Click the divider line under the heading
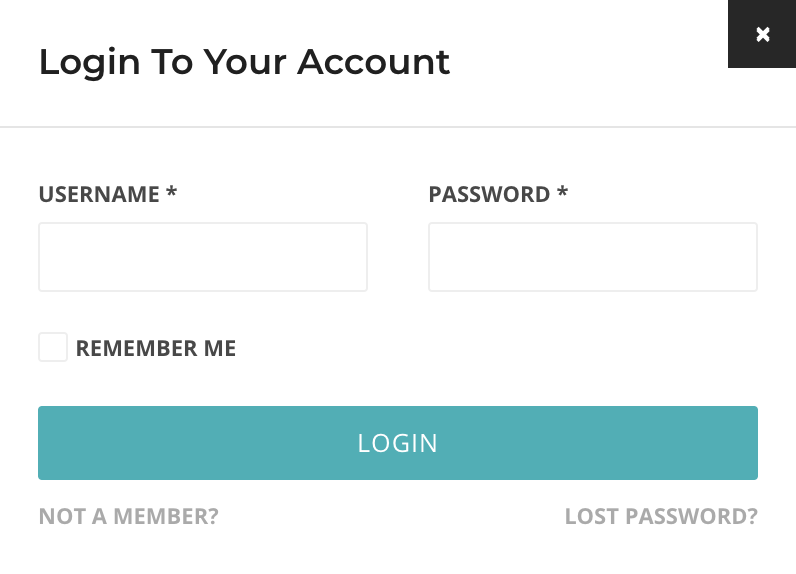The height and width of the screenshot is (574, 796). (398, 127)
